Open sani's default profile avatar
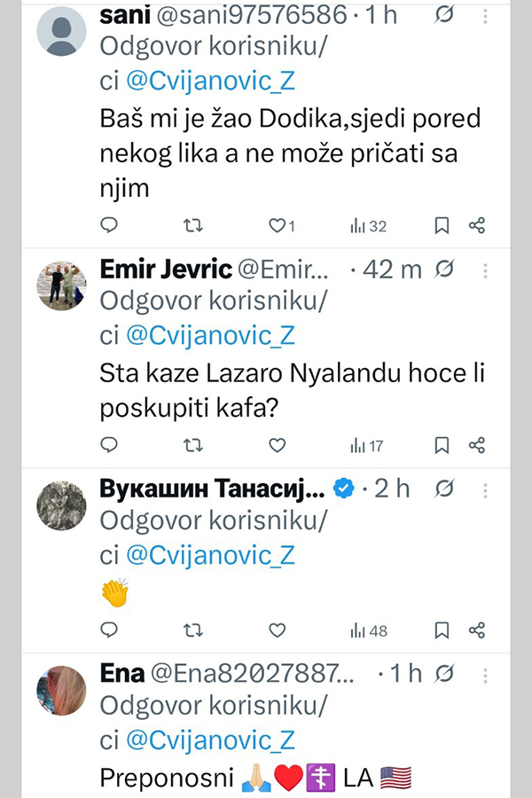The image size is (532, 798). click(61, 30)
